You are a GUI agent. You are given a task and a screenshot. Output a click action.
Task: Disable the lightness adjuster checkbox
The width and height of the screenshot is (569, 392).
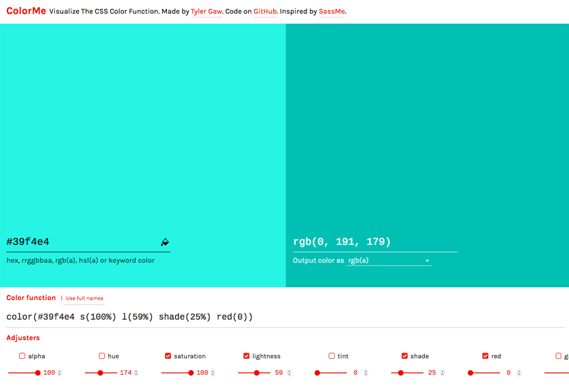[x=246, y=356]
